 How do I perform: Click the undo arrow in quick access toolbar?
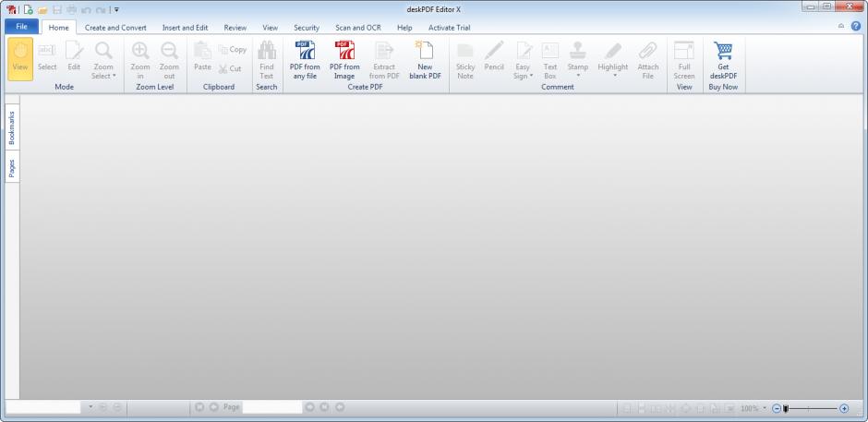click(x=86, y=9)
